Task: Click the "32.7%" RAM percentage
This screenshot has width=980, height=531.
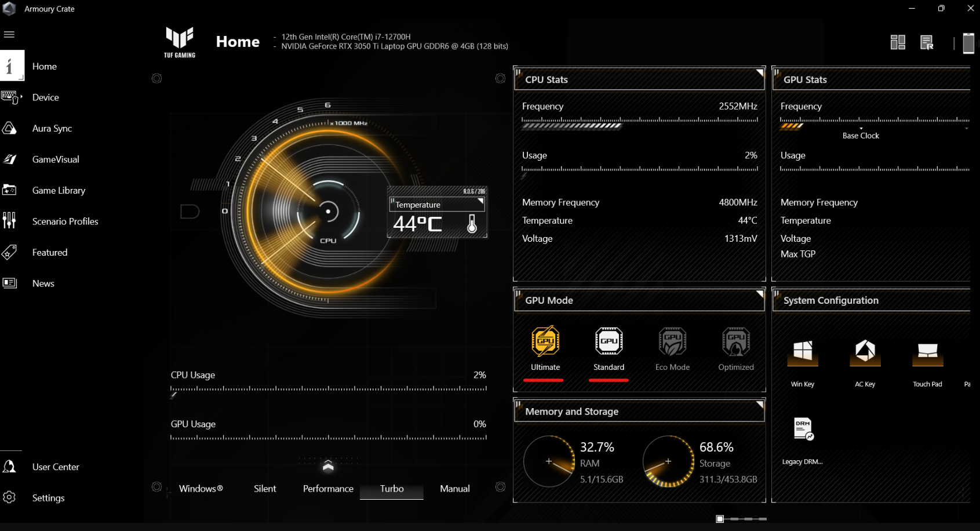Action: point(597,447)
